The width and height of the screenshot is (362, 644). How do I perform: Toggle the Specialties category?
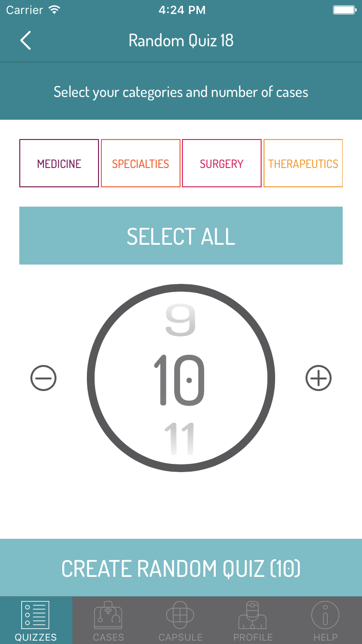click(x=140, y=164)
